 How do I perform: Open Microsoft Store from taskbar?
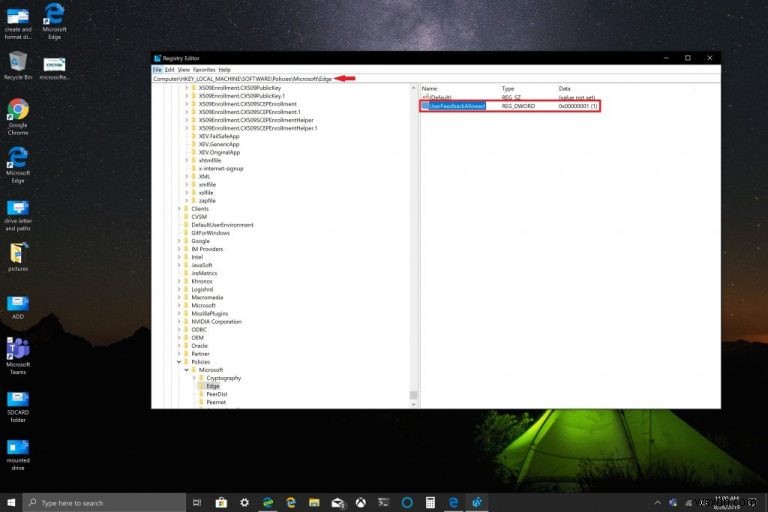pyautogui.click(x=221, y=502)
